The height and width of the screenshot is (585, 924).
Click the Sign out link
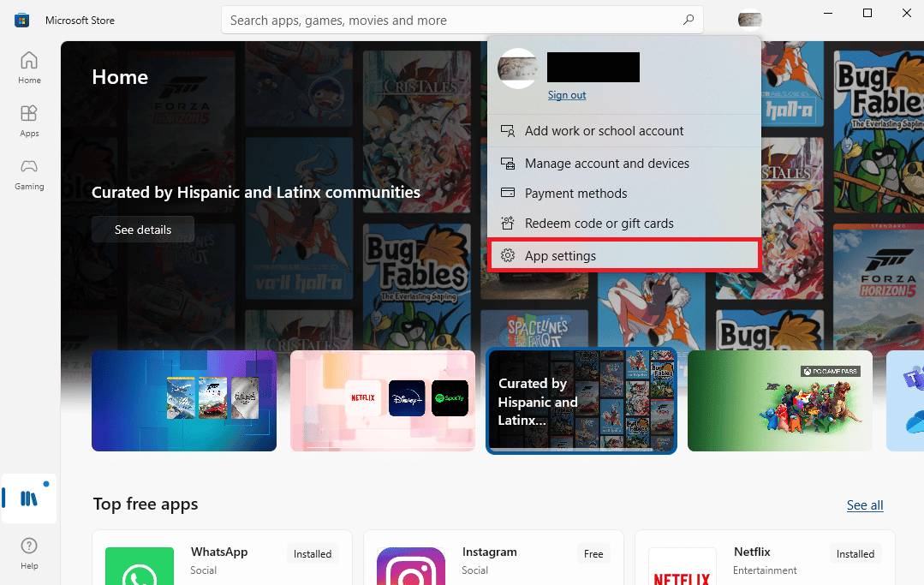coord(566,95)
